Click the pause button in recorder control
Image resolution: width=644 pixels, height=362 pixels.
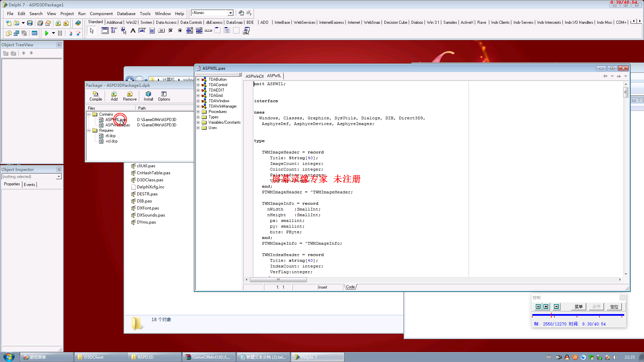[538, 307]
